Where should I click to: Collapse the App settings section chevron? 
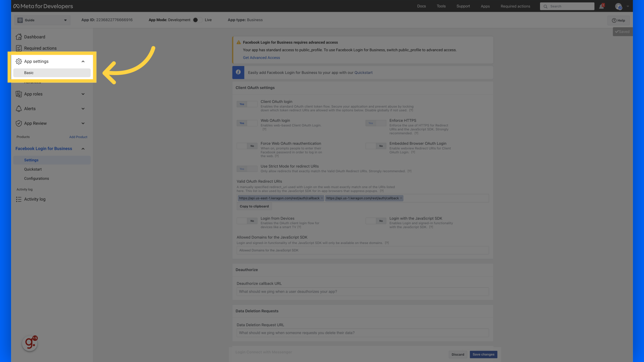[x=83, y=61]
